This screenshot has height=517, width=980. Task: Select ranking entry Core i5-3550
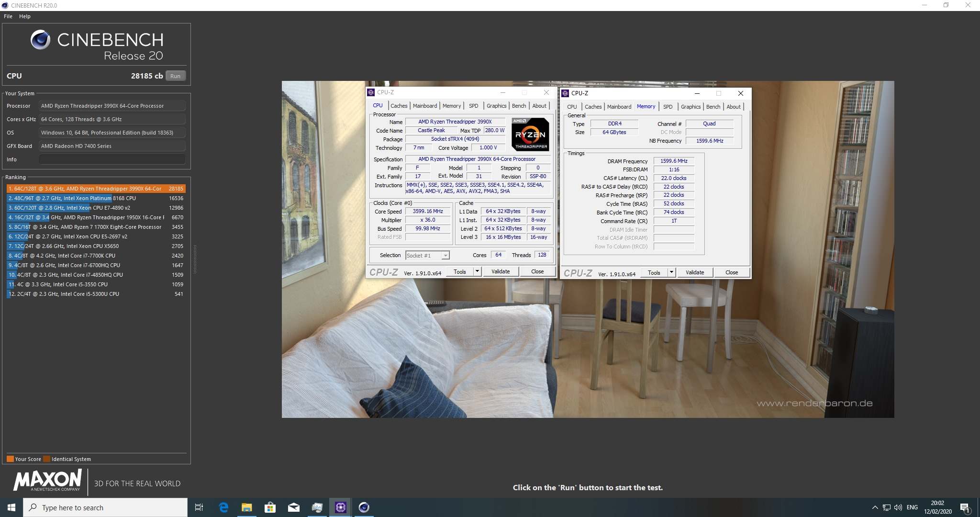pos(96,284)
